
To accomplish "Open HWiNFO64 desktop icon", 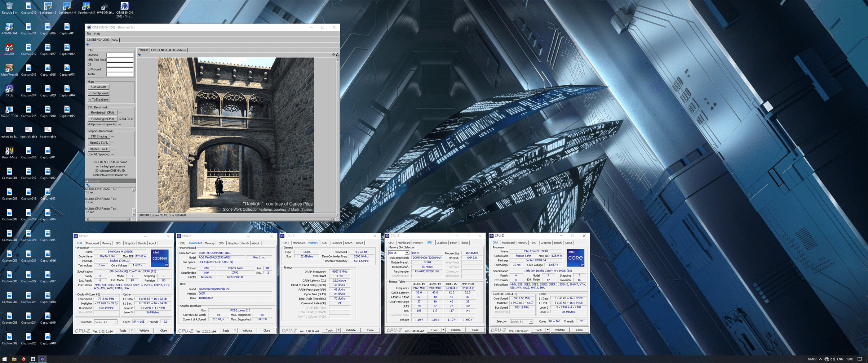I will point(9,29).
